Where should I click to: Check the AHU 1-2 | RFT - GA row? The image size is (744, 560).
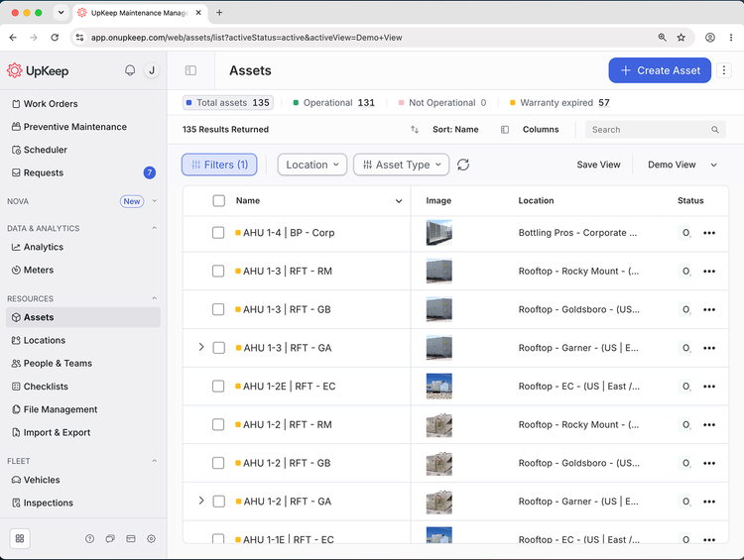(219, 502)
